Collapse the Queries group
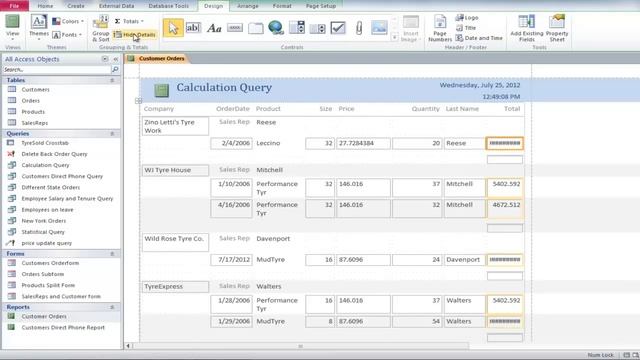Image resolution: width=640 pixels, height=360 pixels. (x=112, y=134)
